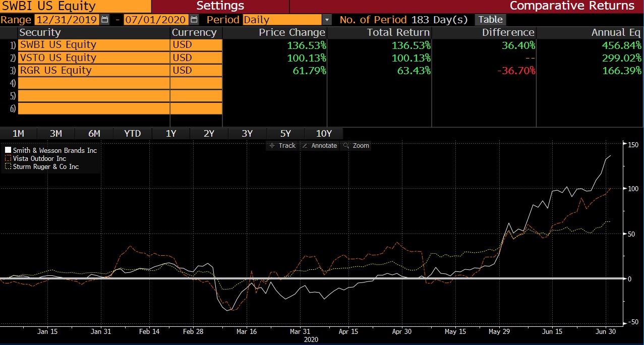Click the Annual Eq column header

(591, 32)
